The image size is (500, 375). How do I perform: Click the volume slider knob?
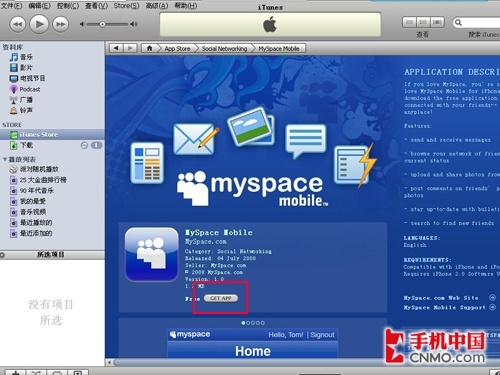(x=102, y=24)
